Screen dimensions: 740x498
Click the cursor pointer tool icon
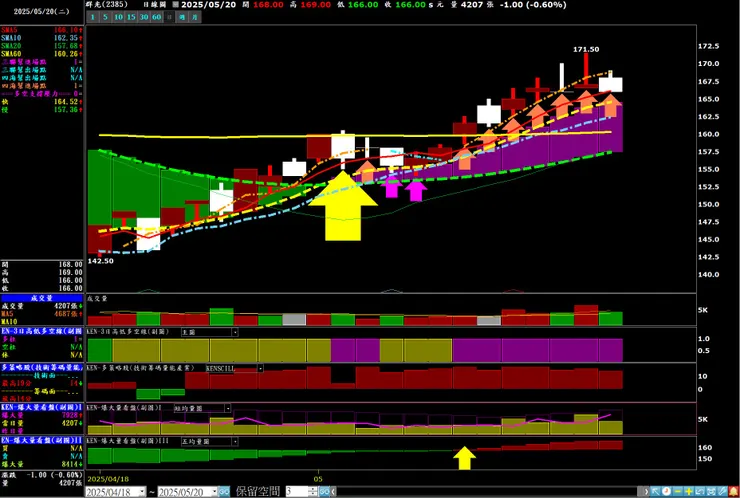[656, 491]
